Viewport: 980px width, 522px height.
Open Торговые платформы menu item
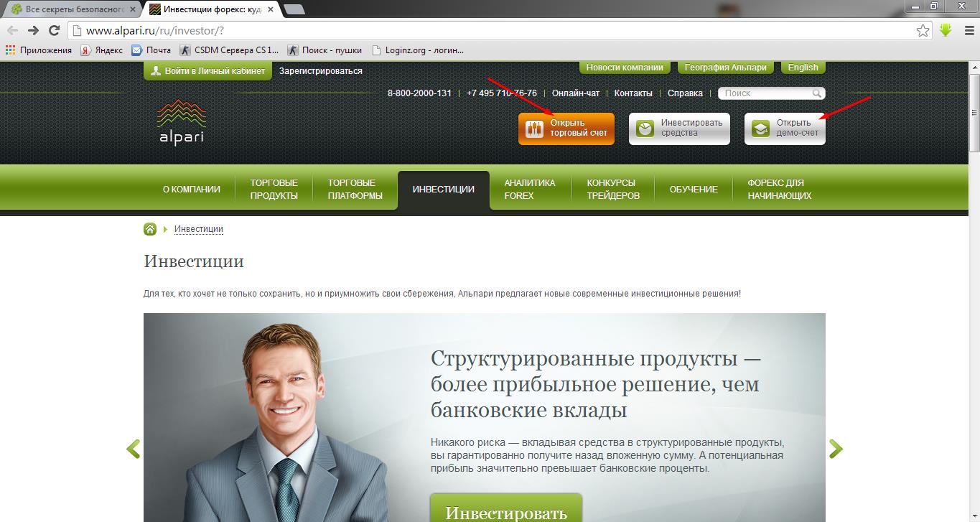[355, 190]
